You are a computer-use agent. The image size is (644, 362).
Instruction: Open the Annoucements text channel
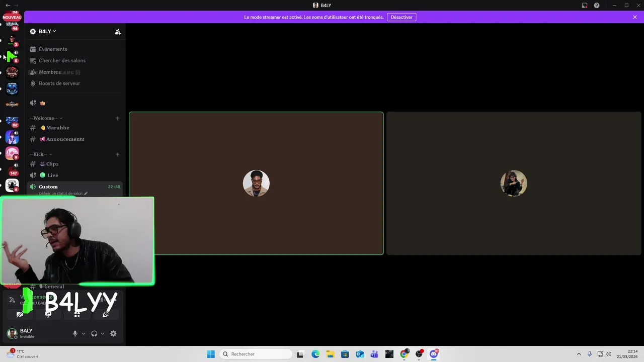click(75, 139)
